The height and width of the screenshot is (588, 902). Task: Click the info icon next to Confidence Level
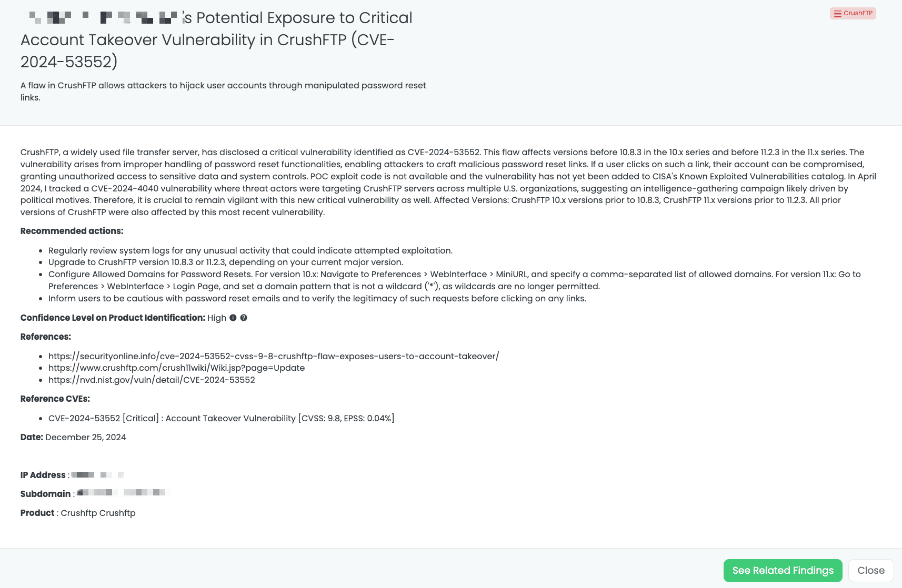click(x=233, y=318)
